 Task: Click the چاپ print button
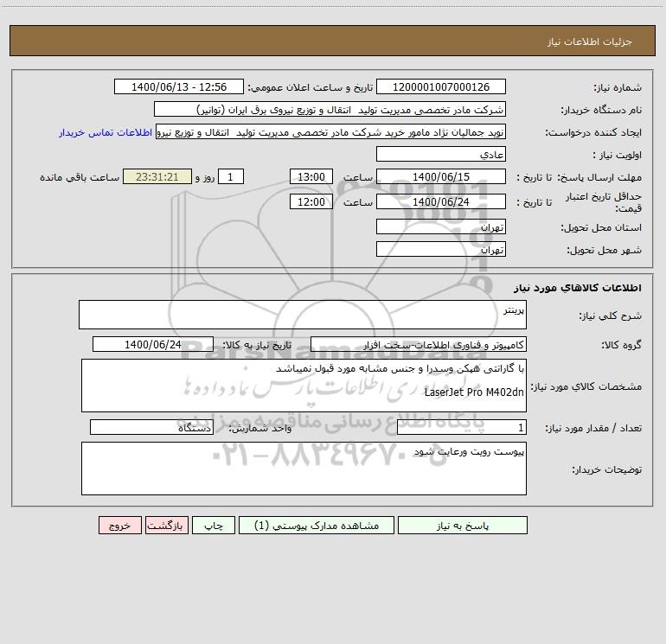coord(214,526)
